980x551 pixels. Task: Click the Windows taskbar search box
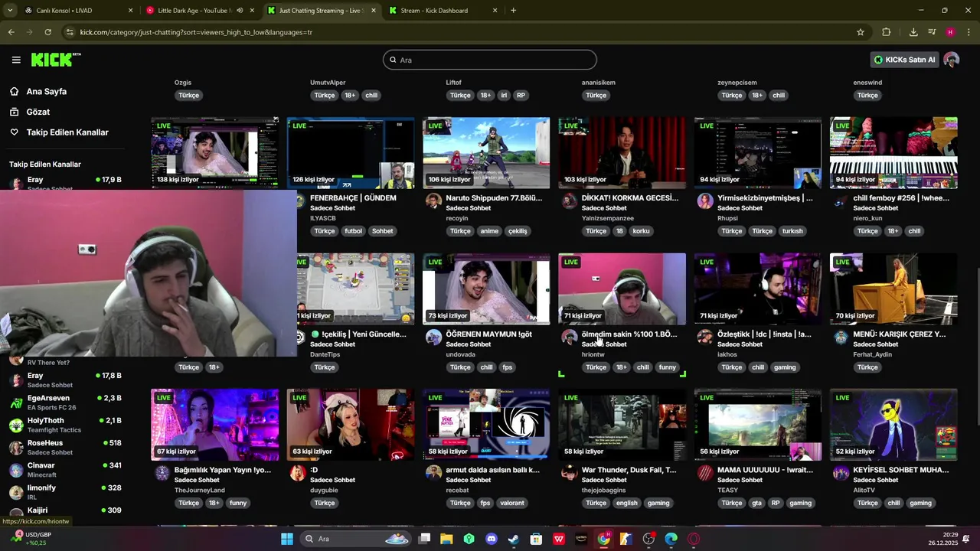click(354, 539)
